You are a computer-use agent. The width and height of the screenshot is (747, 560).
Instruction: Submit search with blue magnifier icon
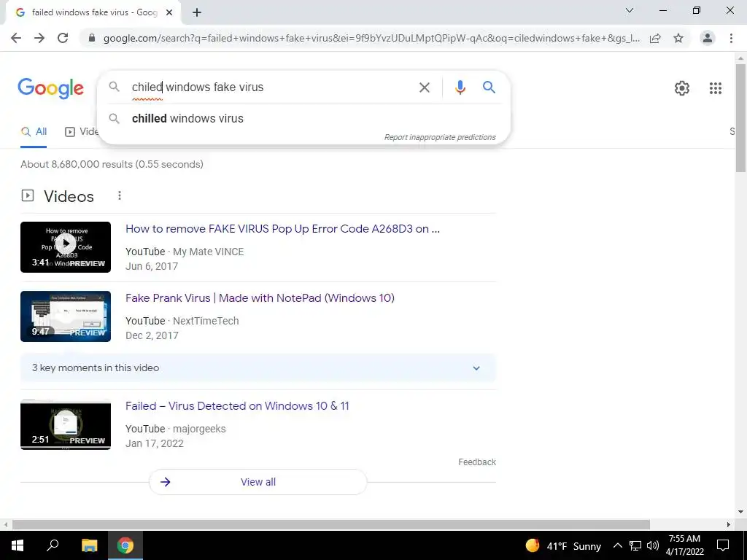[x=489, y=87]
